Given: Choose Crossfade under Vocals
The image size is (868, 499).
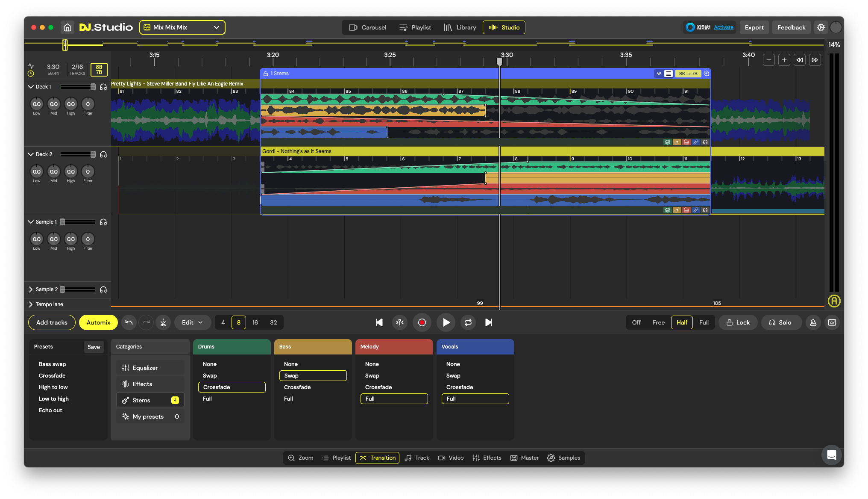Looking at the screenshot, I should (x=460, y=387).
